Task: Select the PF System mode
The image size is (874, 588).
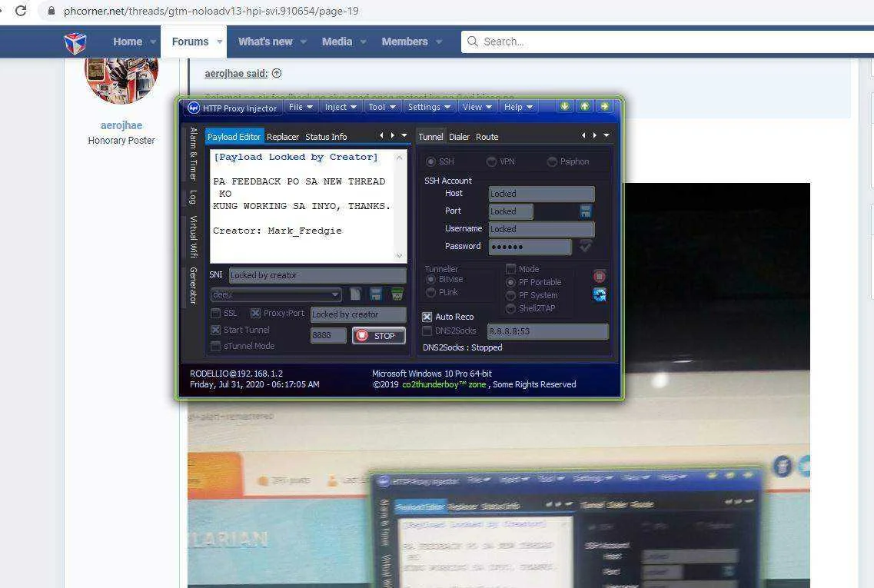Action: point(510,295)
